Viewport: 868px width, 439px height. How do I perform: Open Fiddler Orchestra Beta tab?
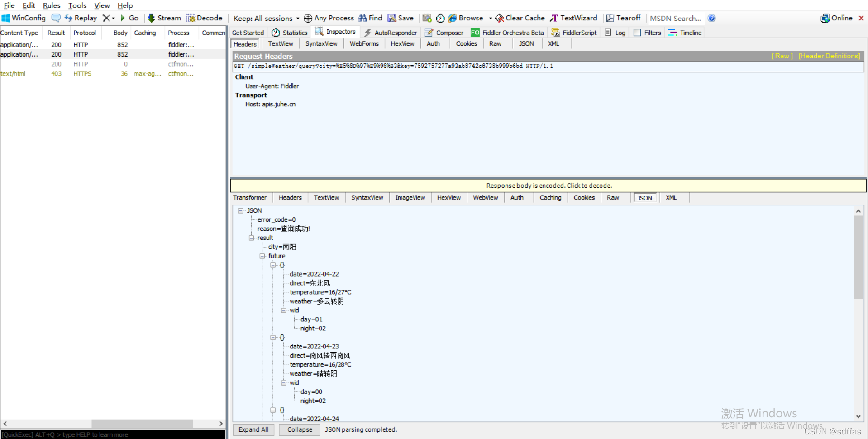click(x=507, y=33)
